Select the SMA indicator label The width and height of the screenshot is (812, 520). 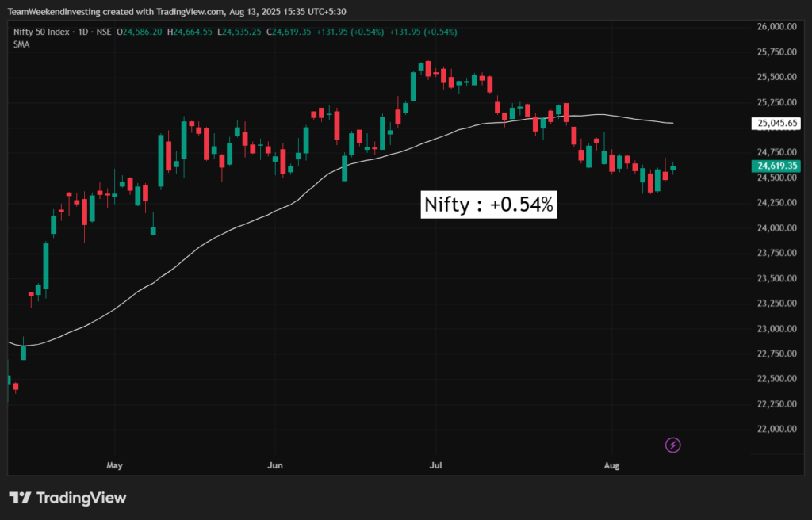point(21,44)
